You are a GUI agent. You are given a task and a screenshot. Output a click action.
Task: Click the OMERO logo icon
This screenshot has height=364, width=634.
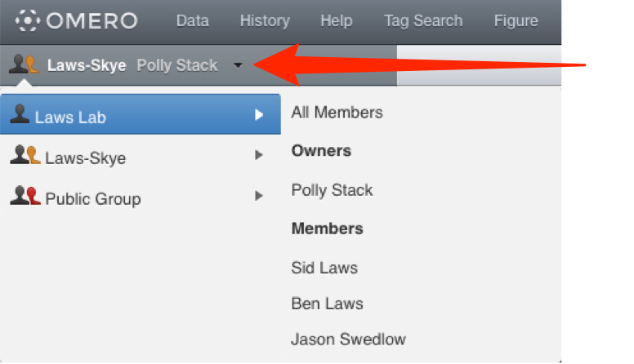click(x=28, y=20)
